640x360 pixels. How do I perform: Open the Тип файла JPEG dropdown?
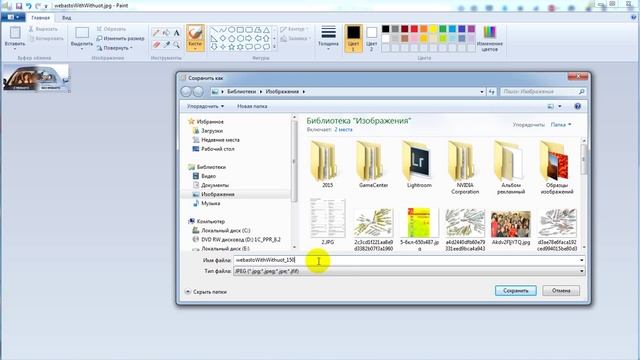coord(409,271)
